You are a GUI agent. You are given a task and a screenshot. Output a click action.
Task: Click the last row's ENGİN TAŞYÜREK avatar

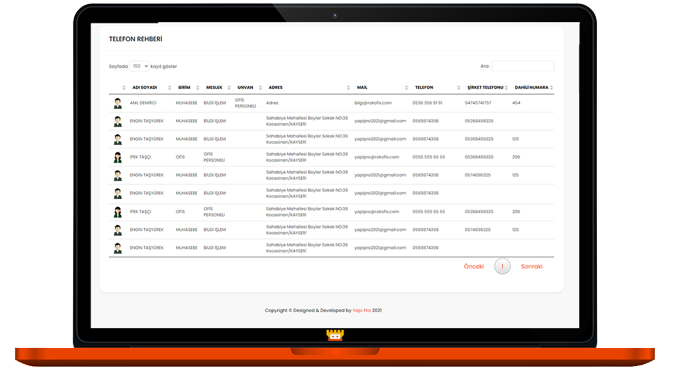pyautogui.click(x=117, y=248)
